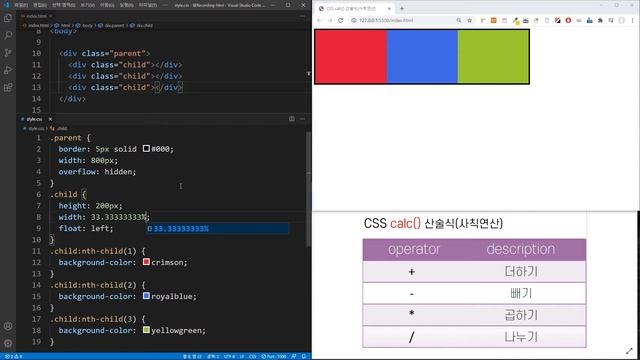Click the language mode CSS in the status bar
The width and height of the screenshot is (640, 360).
[x=253, y=356]
